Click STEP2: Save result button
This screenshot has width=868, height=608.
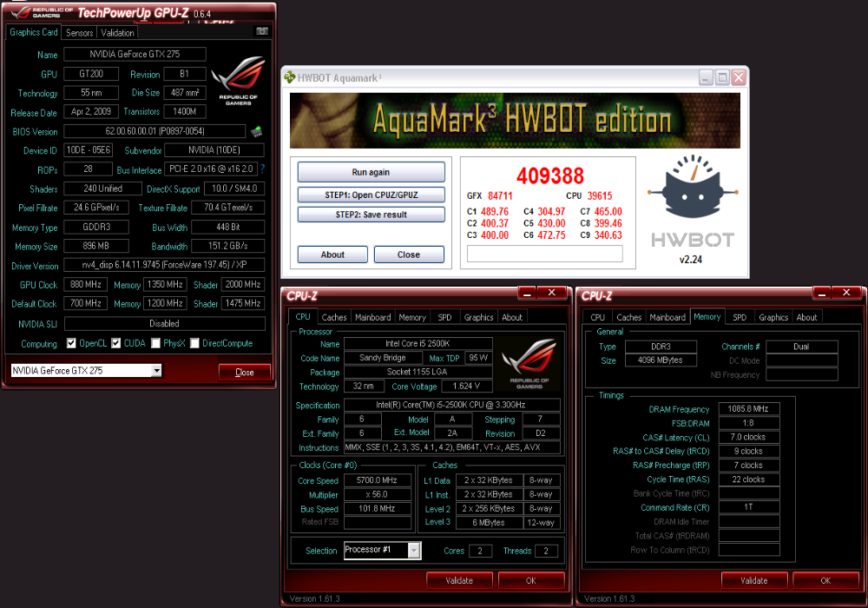point(371,215)
